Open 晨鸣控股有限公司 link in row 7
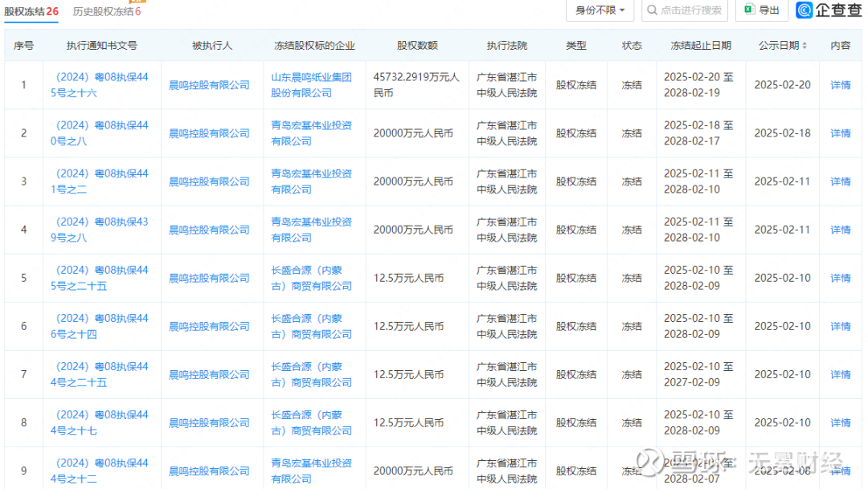The image size is (868, 489). (x=209, y=374)
